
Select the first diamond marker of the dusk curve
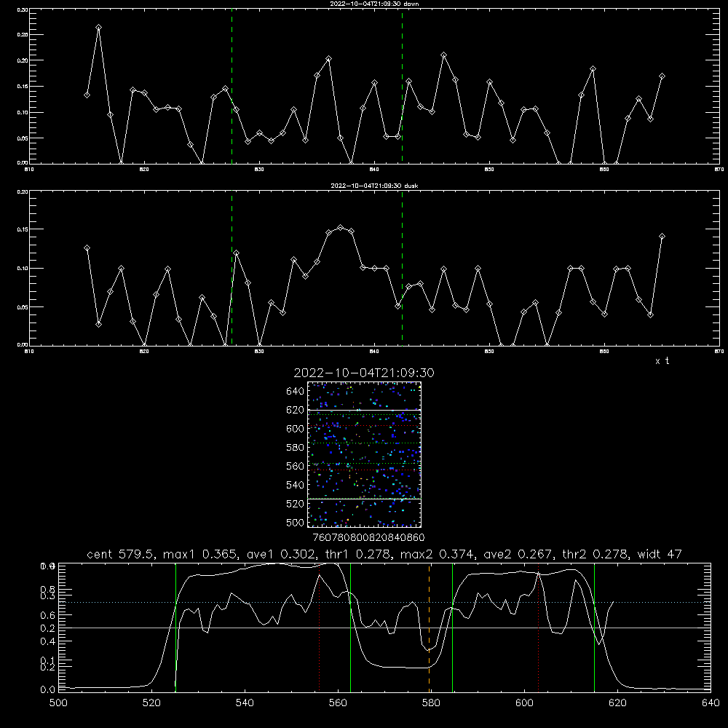[x=87, y=248]
